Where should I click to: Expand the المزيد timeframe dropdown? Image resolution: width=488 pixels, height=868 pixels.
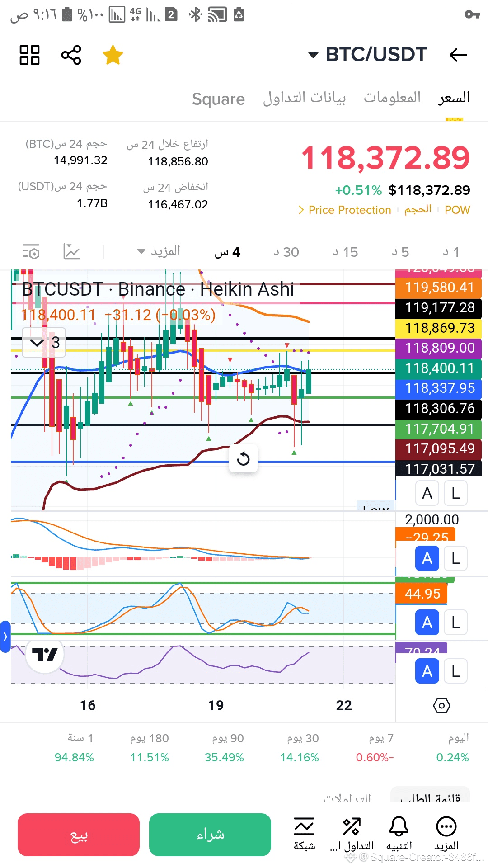tap(159, 251)
